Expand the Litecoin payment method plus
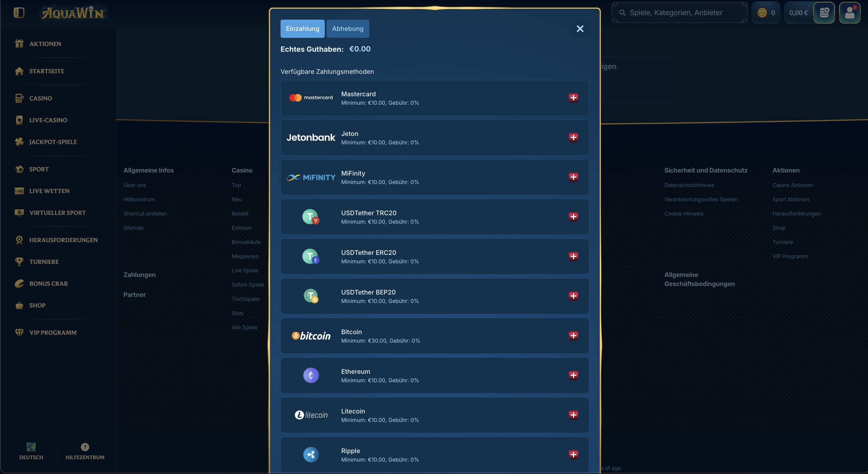This screenshot has height=474, width=868. [573, 415]
